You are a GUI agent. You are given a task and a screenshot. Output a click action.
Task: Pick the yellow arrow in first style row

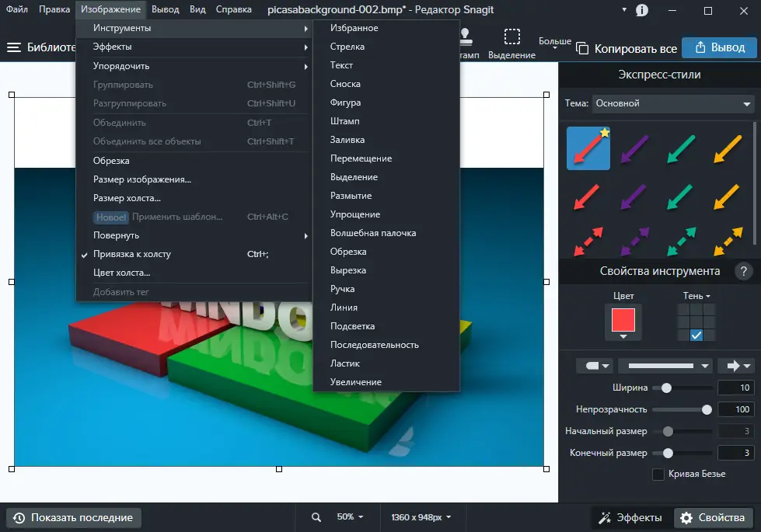pyautogui.click(x=728, y=148)
